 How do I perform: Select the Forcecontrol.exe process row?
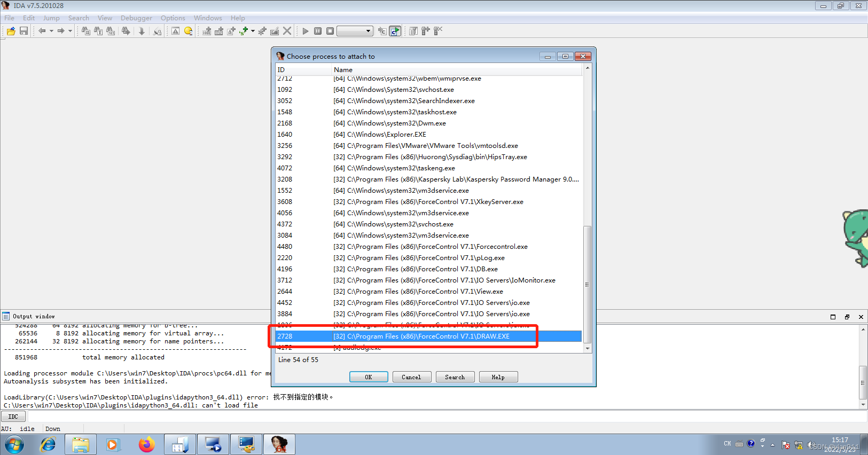428,247
